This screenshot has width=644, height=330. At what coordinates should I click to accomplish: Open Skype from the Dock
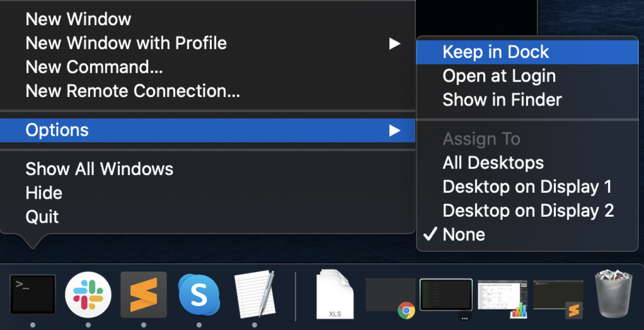(x=199, y=295)
